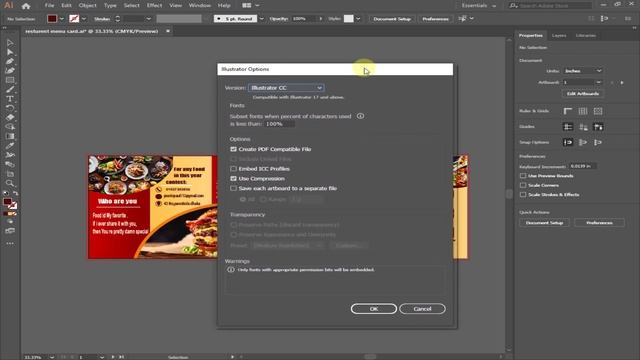Click the dark red Fill swatch in control bar
The image size is (640, 360).
click(x=52, y=19)
